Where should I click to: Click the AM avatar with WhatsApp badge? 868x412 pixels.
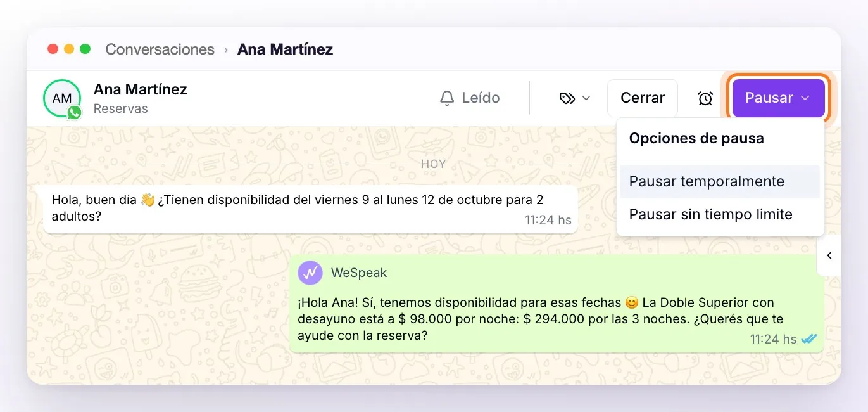pyautogui.click(x=62, y=98)
